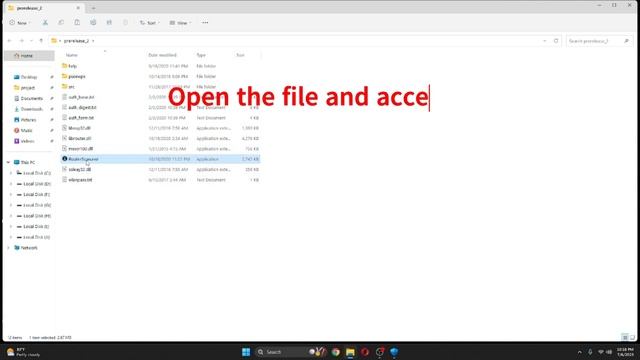Select the libeay32.dll file

pyautogui.click(x=79, y=128)
